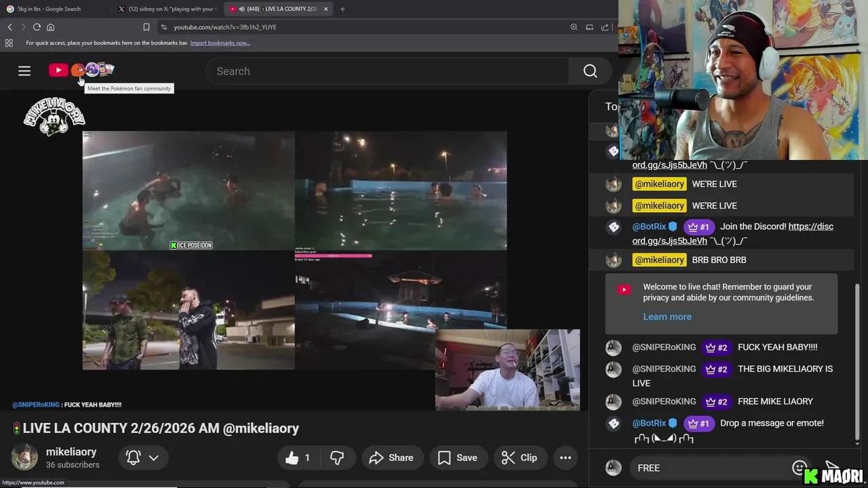Click BotRix avatar next to Drop a message
Image resolution: width=868 pixels, height=488 pixels.
(613, 424)
